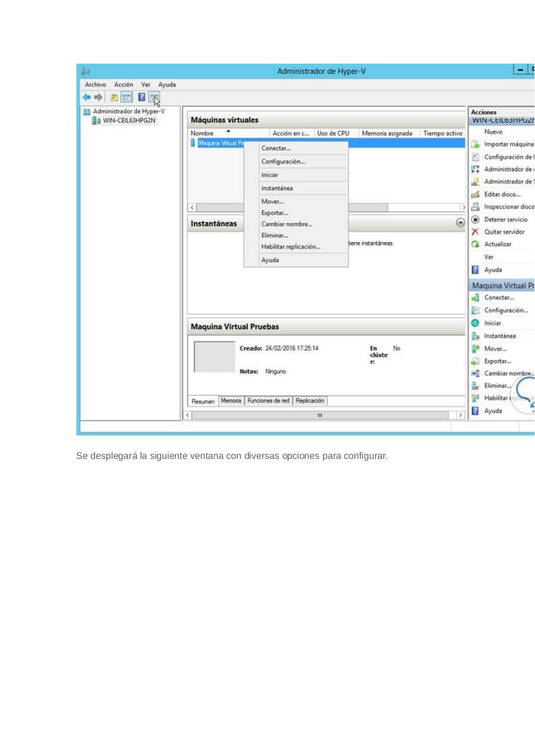Click the Exportar icon under Maquina Virtual
535x756 pixels.
(x=475, y=361)
